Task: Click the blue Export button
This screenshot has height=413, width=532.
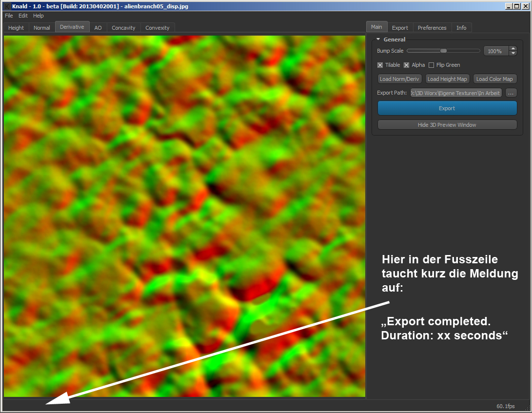Action: pyautogui.click(x=447, y=108)
